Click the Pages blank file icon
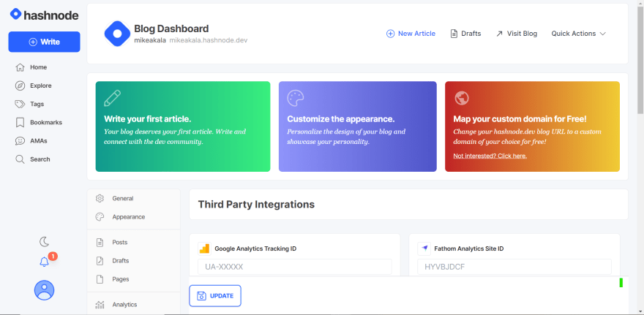Viewport: 644px width, 315px height. [100, 279]
